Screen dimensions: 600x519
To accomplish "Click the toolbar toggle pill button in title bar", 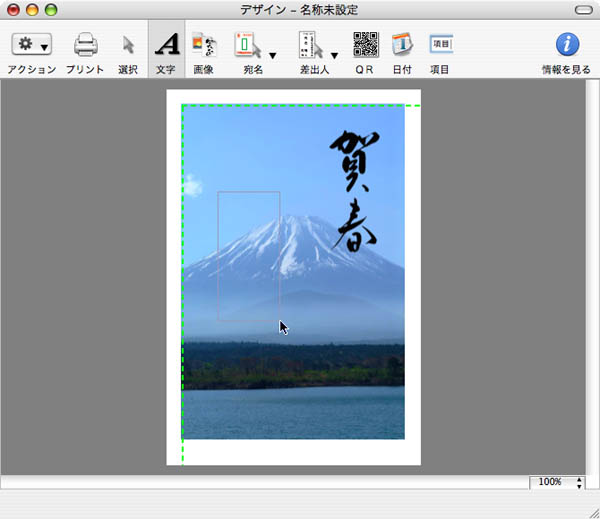I will click(x=582, y=9).
